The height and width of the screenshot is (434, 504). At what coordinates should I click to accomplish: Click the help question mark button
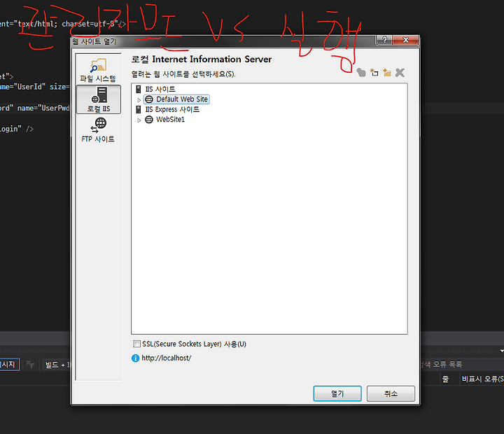coord(384,40)
